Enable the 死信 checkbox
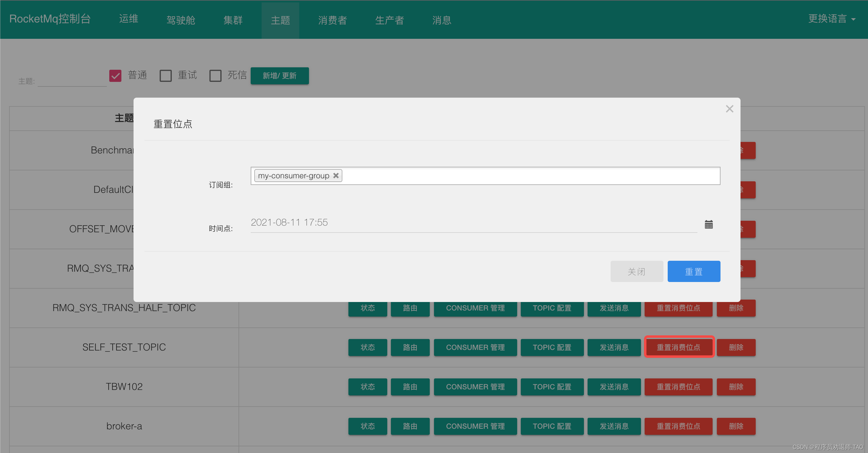This screenshot has height=453, width=868. click(x=215, y=75)
